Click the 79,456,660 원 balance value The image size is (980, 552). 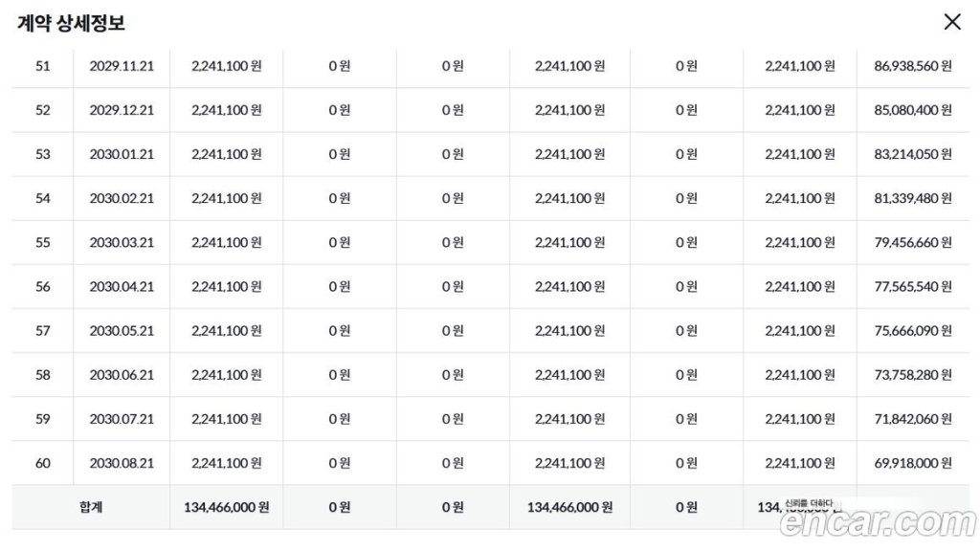click(x=913, y=242)
